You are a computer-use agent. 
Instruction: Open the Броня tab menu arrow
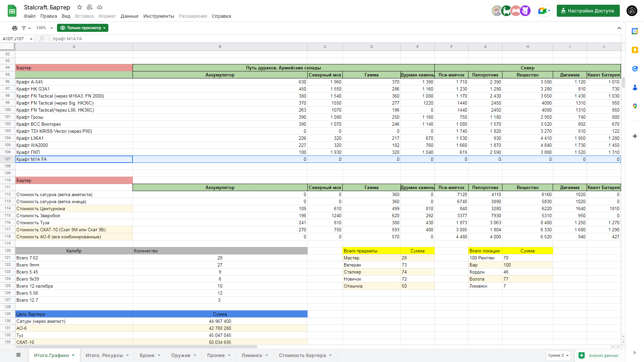[159, 355]
